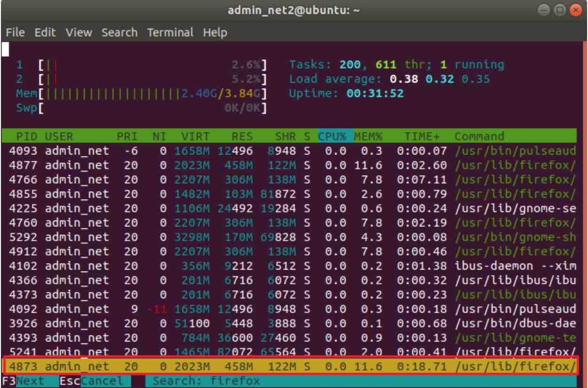Sort by the MEM% column header
The image size is (588, 388).
[x=368, y=137]
